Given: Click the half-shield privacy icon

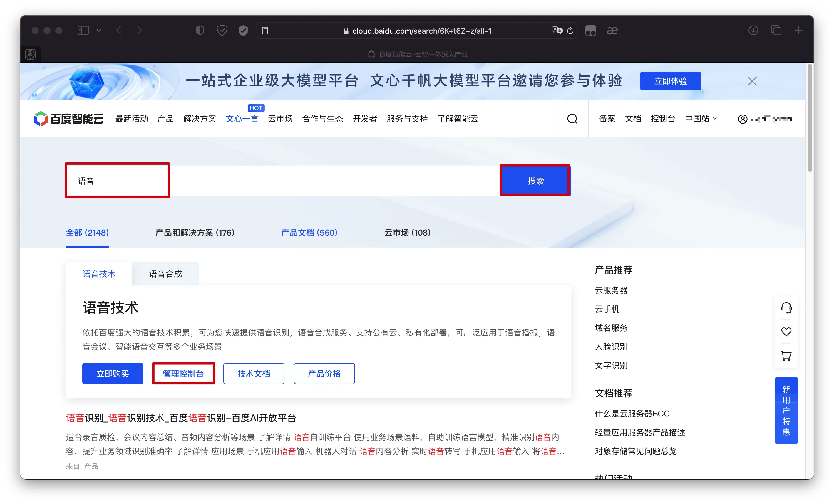Looking at the screenshot, I should 200,31.
